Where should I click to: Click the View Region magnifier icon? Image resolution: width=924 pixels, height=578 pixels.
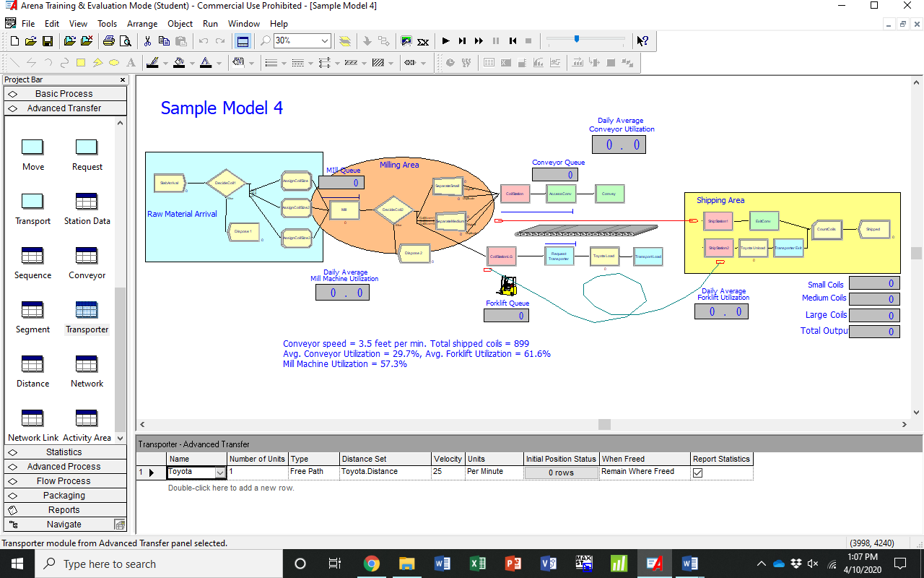266,41
